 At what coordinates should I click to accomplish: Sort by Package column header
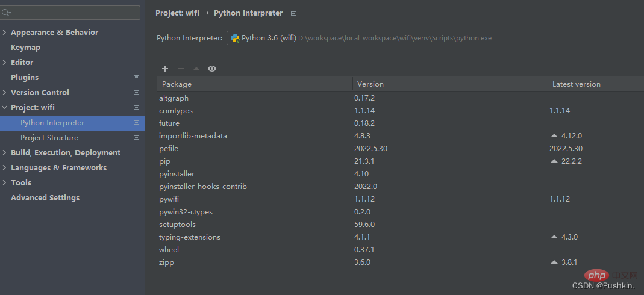tap(255, 84)
